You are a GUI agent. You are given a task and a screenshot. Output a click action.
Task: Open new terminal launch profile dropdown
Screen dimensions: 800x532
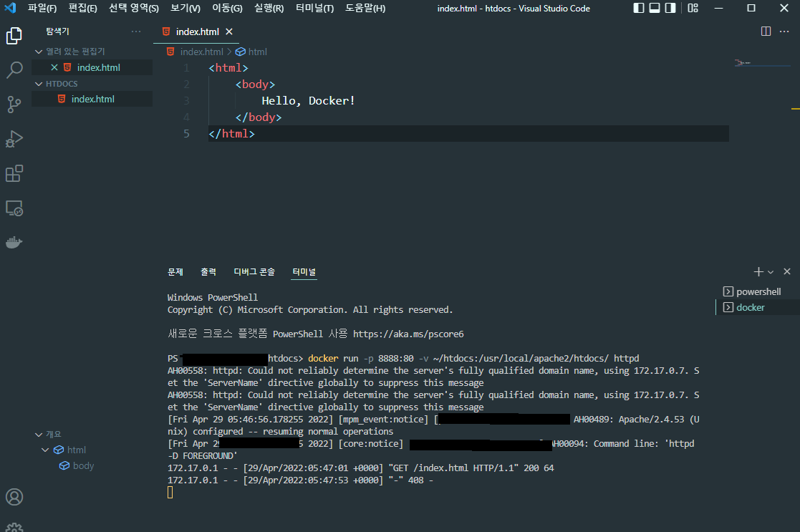771,272
